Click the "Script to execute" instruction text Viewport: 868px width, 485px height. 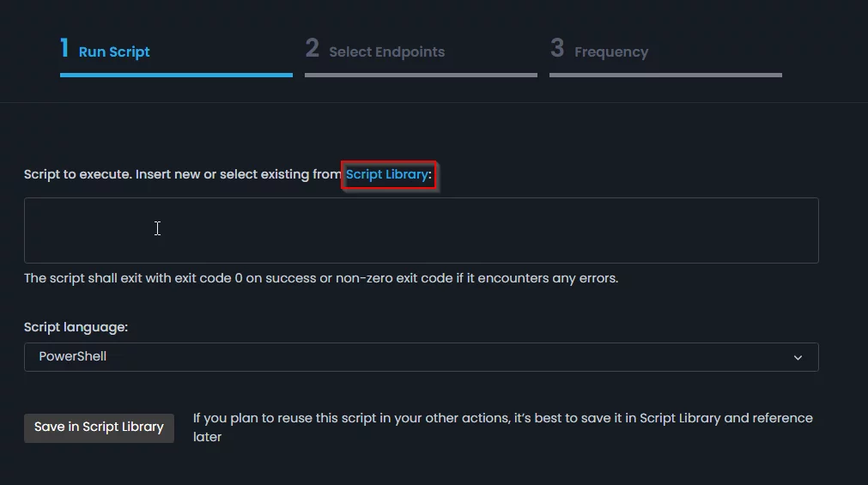(x=182, y=174)
